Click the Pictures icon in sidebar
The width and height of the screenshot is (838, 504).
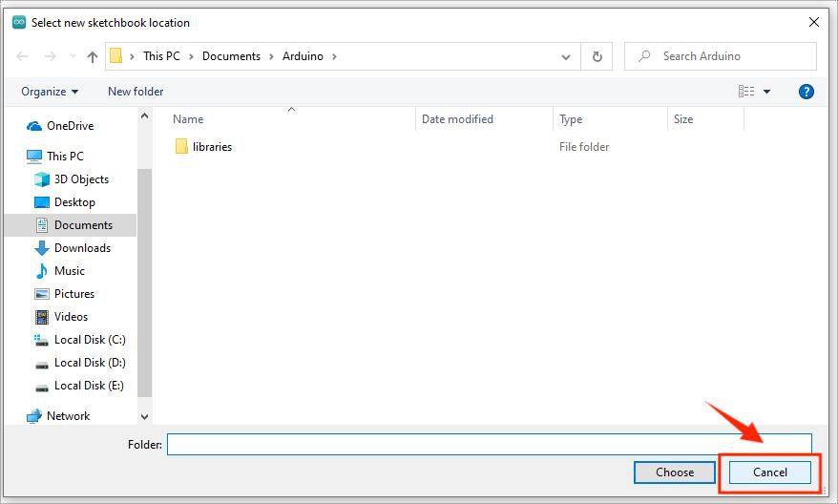42,295
